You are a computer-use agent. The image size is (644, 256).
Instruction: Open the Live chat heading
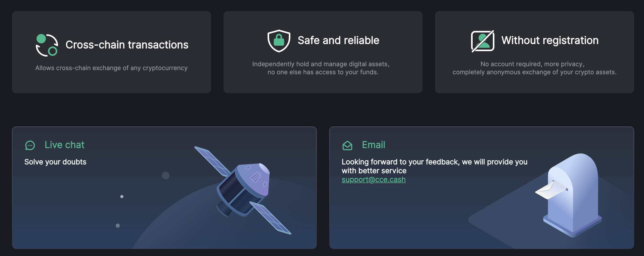tap(65, 145)
